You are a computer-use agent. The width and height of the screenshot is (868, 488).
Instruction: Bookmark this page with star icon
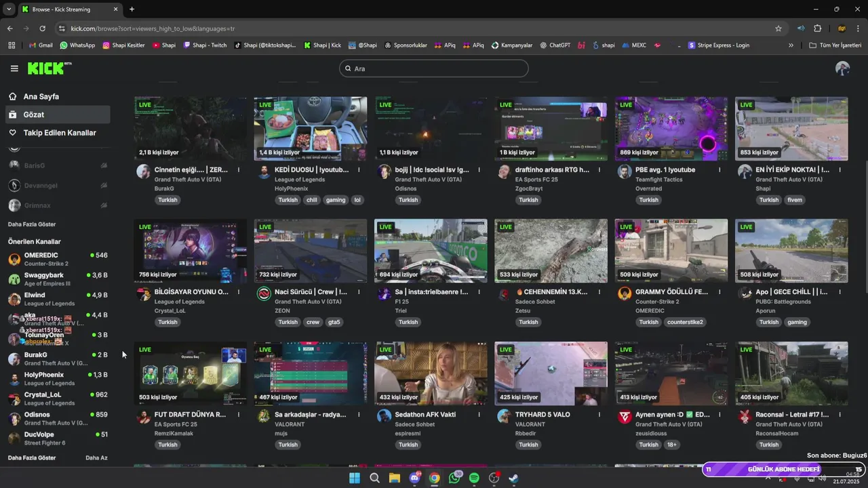(778, 28)
